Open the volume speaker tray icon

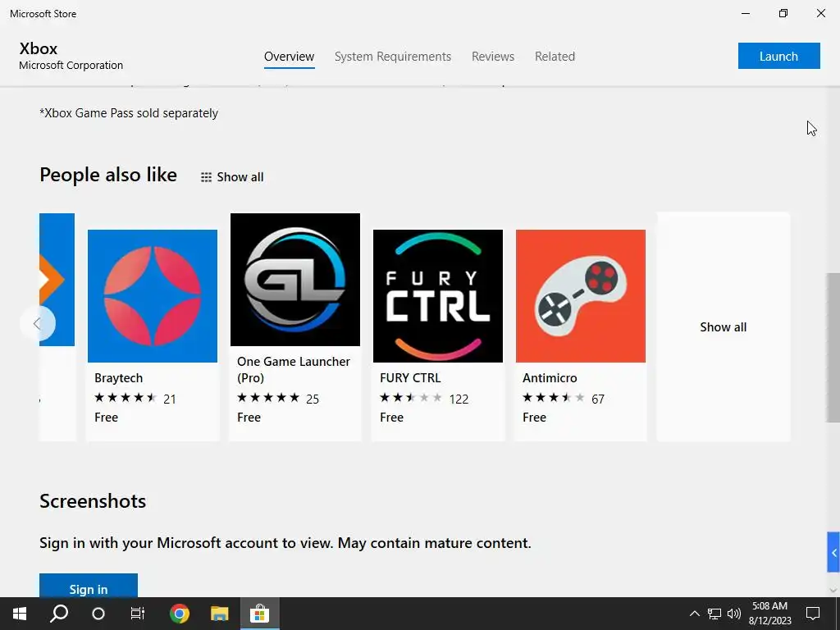[x=734, y=614]
